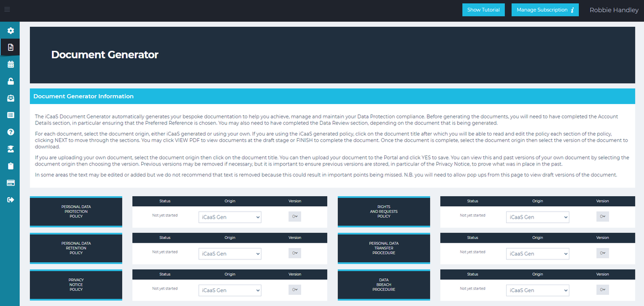Screen dimensions: 644x306
Task: Open Origin dropdown for Personal Data Protection Policy
Action: tap(230, 217)
